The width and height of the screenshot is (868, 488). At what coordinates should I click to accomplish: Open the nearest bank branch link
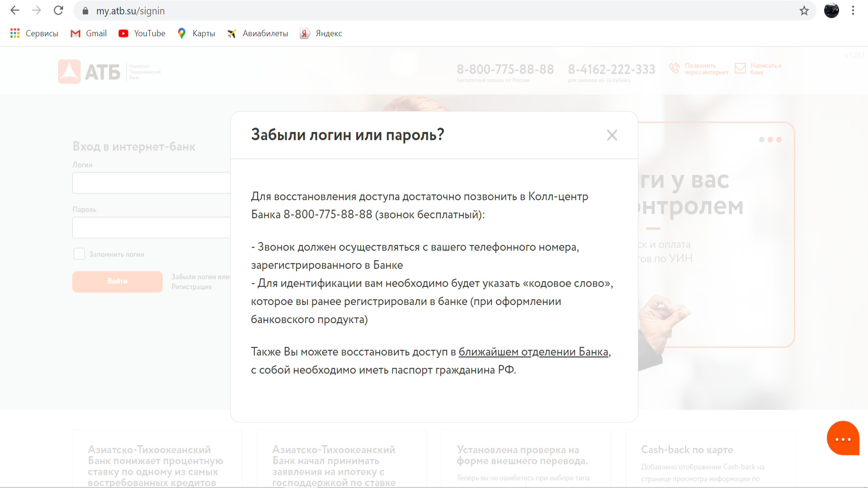(533, 352)
